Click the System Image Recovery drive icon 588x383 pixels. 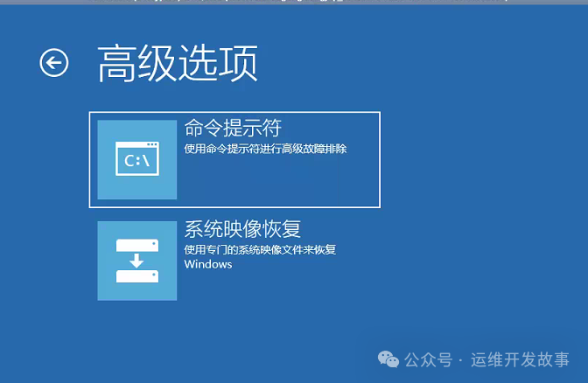pos(137,261)
